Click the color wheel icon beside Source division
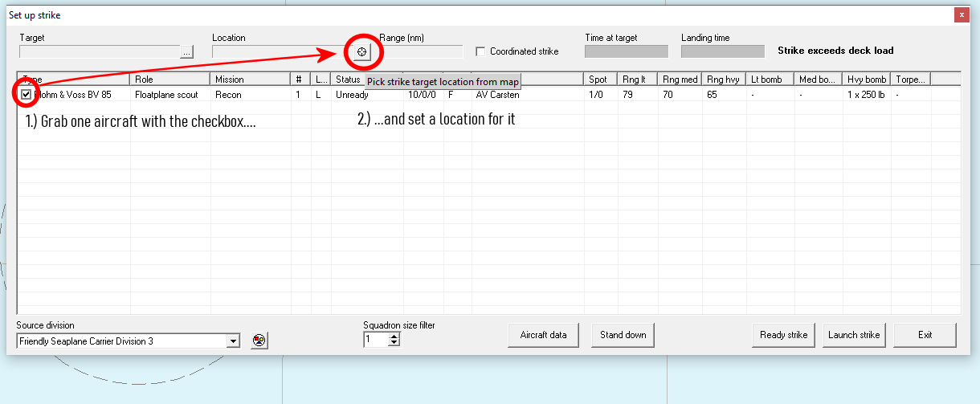 click(x=258, y=341)
